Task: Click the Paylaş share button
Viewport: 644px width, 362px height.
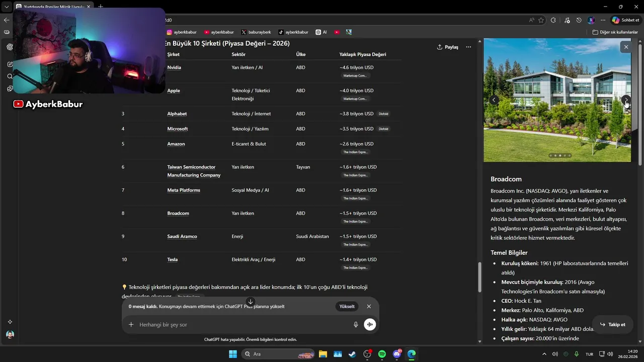Action: coord(448,47)
